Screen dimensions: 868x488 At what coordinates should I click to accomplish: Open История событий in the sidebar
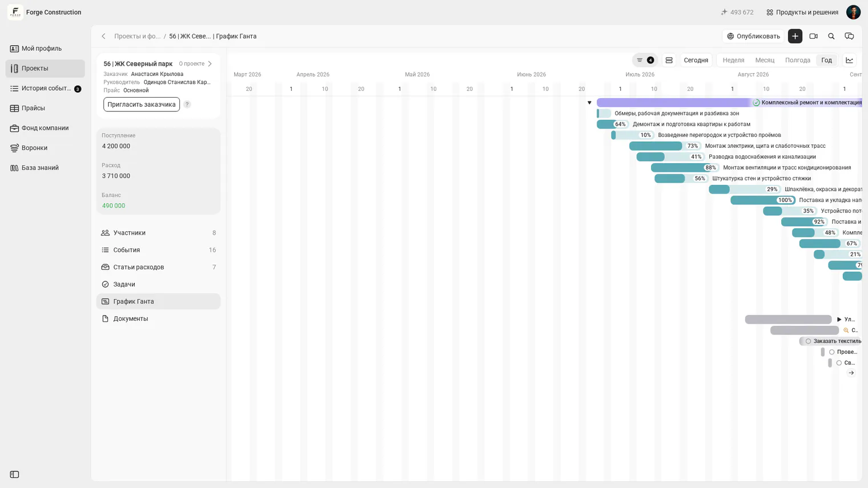(45, 88)
